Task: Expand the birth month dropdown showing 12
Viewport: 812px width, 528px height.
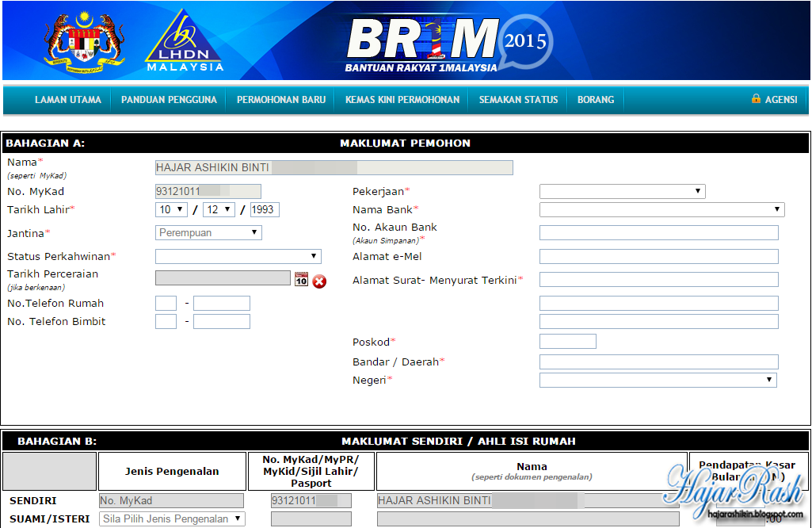Action: 219,209
